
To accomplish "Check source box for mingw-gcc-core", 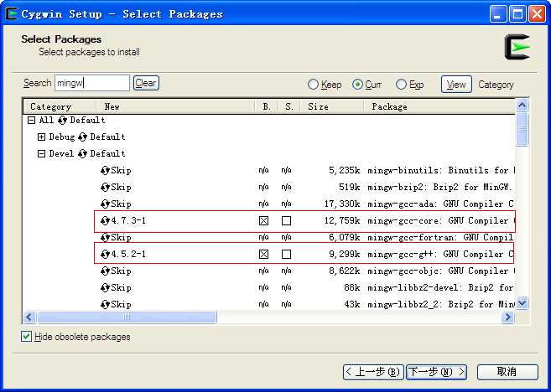I will [286, 221].
